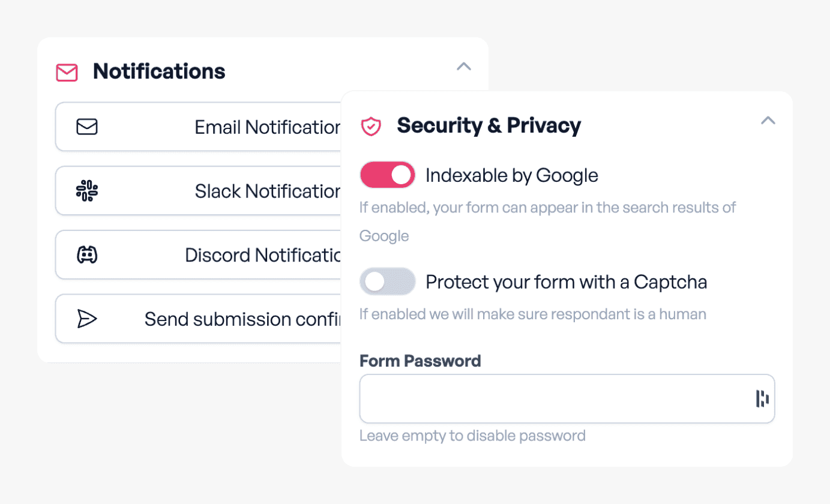This screenshot has width=830, height=504.
Task: Click the password manager icon in the Form Password field
Action: (762, 398)
